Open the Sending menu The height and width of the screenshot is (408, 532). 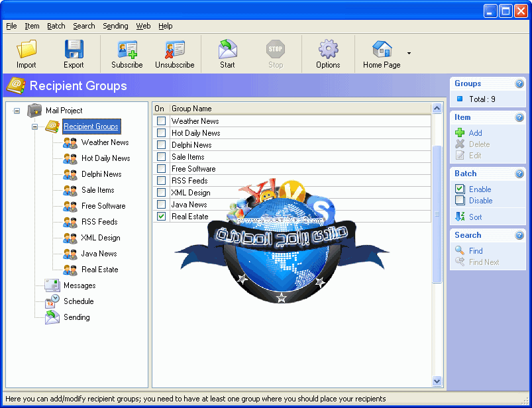[x=115, y=26]
